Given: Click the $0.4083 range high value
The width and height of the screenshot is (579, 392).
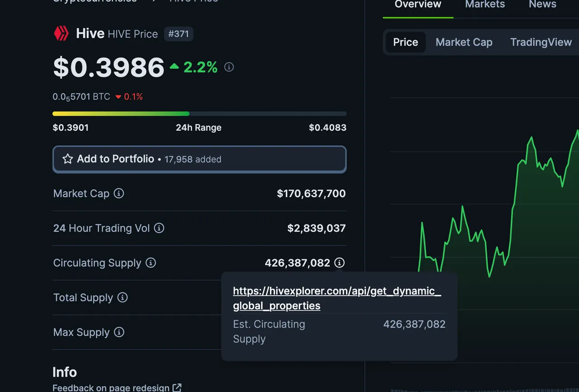Looking at the screenshot, I should pyautogui.click(x=327, y=128).
